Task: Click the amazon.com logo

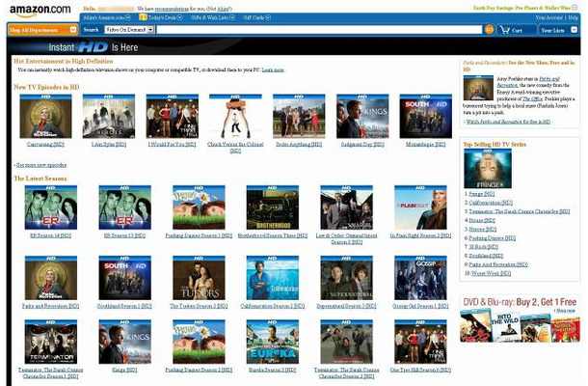Action: (40, 11)
